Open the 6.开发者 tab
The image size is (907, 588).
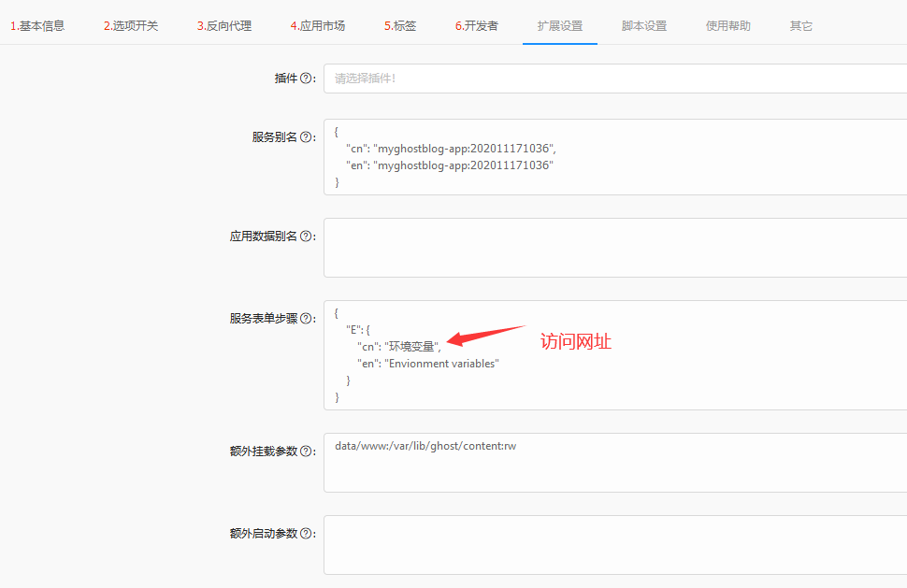pos(477,25)
